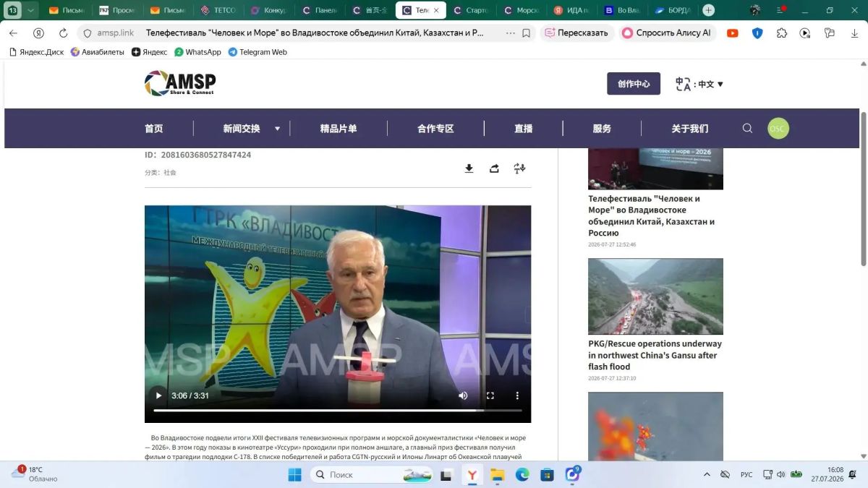Click the transfer icon next to share

pos(519,168)
